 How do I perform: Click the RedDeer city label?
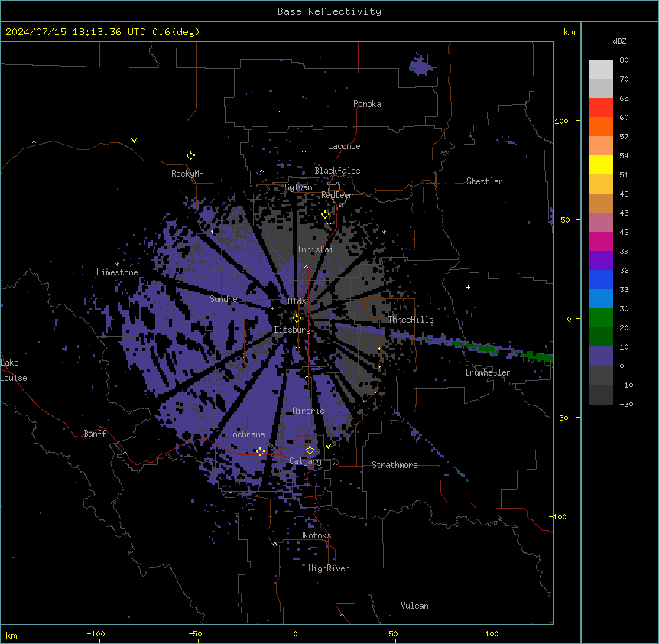click(x=336, y=195)
